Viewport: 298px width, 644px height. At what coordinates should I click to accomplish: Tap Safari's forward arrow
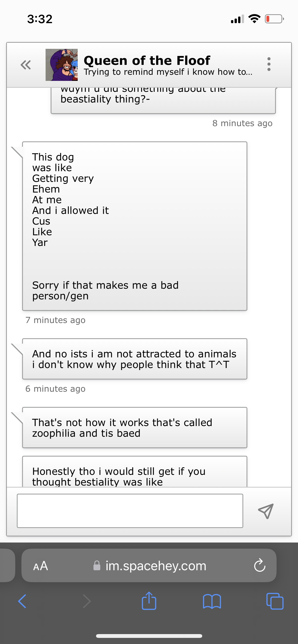click(87, 601)
